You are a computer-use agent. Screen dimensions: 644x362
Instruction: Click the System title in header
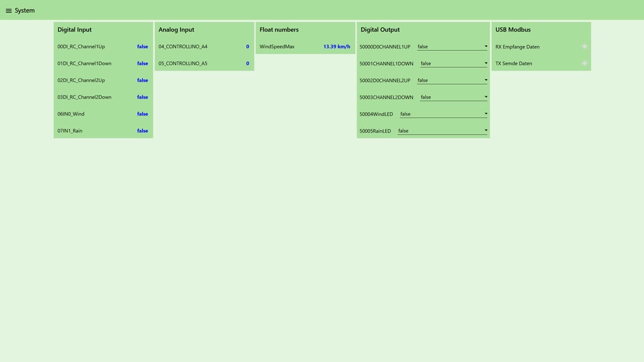pos(25,10)
